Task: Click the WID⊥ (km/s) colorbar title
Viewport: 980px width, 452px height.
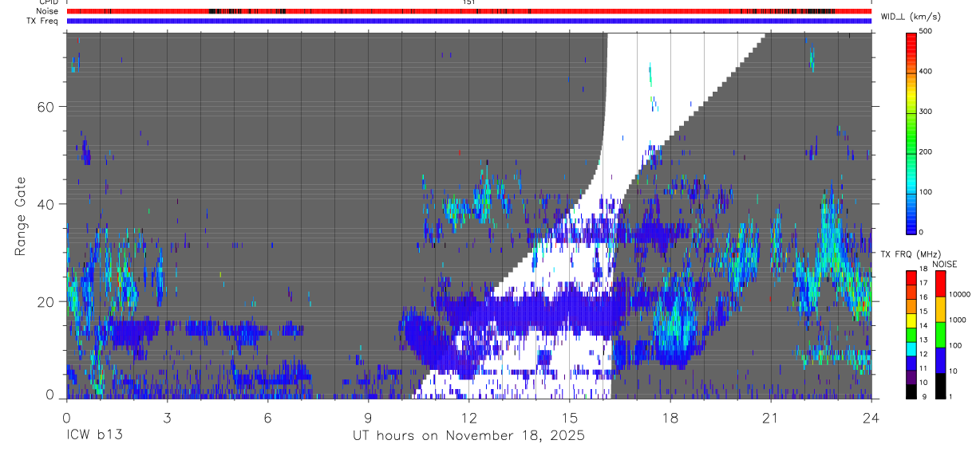Action: tap(913, 18)
